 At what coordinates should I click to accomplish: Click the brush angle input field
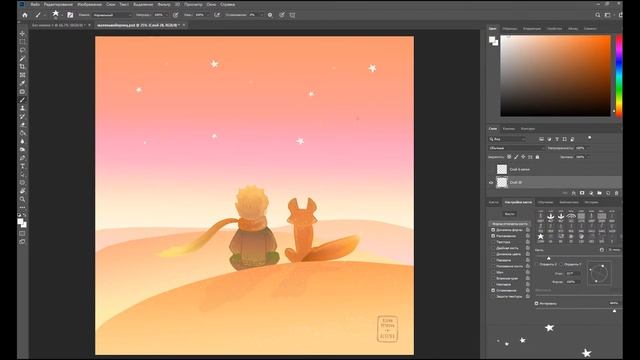(572, 273)
